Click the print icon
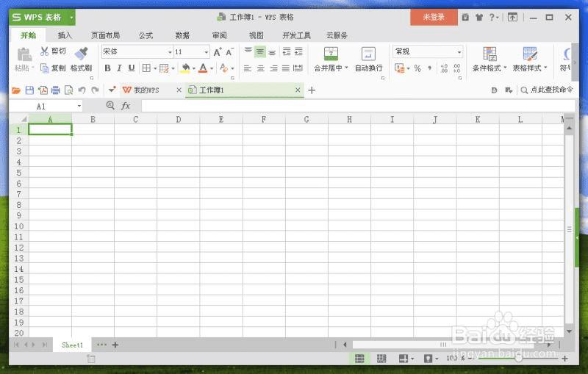The height and width of the screenshot is (374, 588). [56, 90]
